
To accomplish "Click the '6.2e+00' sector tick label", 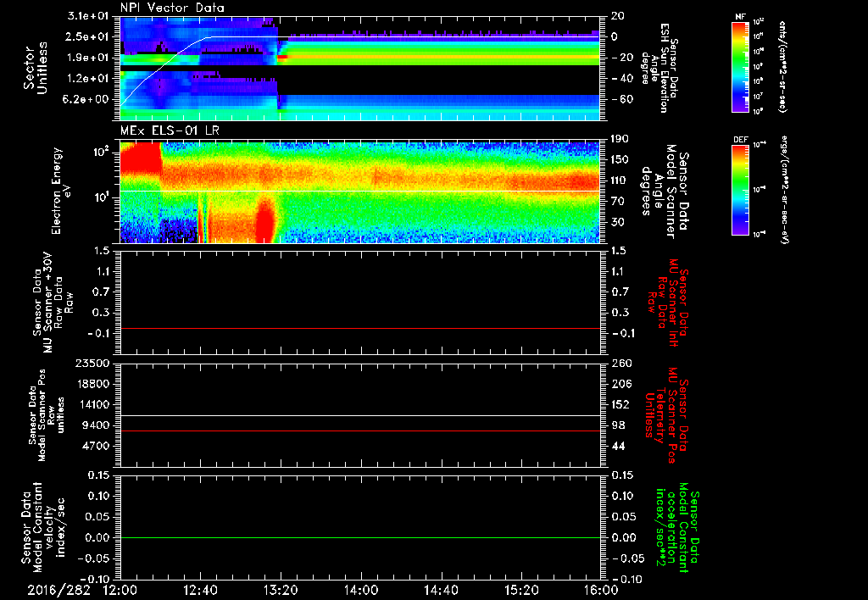I will [87, 99].
